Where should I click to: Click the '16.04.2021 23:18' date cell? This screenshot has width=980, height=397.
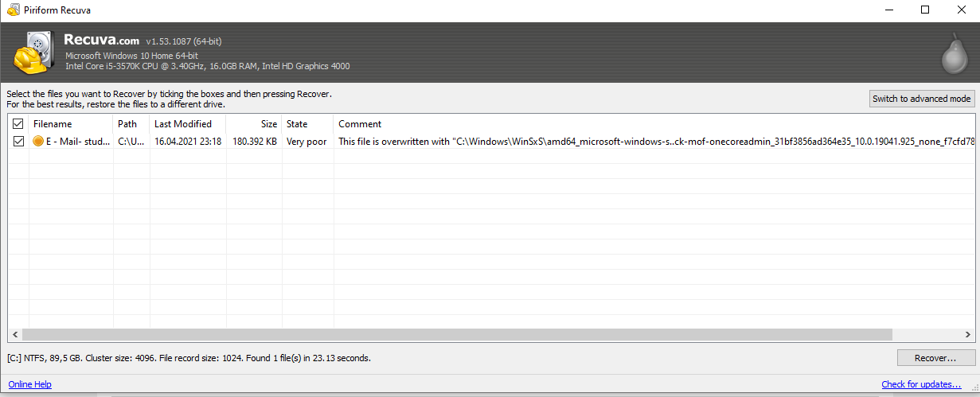coord(188,142)
